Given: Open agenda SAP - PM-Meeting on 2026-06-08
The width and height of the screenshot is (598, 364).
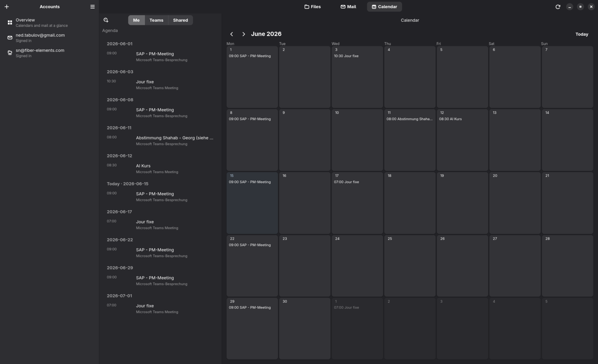Looking at the screenshot, I should tap(160, 112).
